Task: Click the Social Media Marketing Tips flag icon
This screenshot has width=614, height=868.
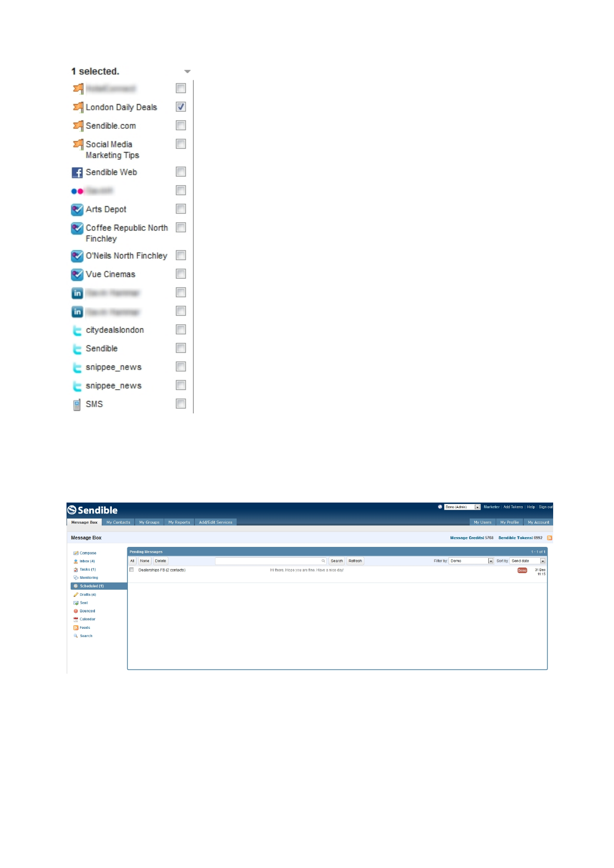Action: coord(78,144)
